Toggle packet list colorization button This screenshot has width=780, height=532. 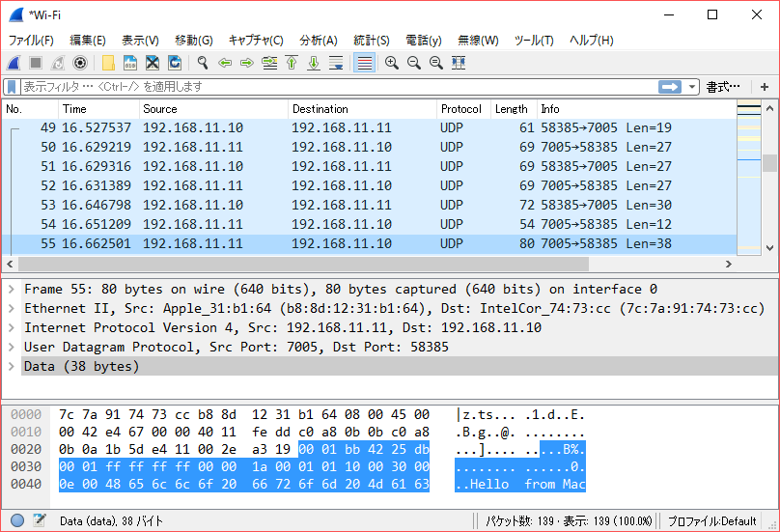click(364, 63)
